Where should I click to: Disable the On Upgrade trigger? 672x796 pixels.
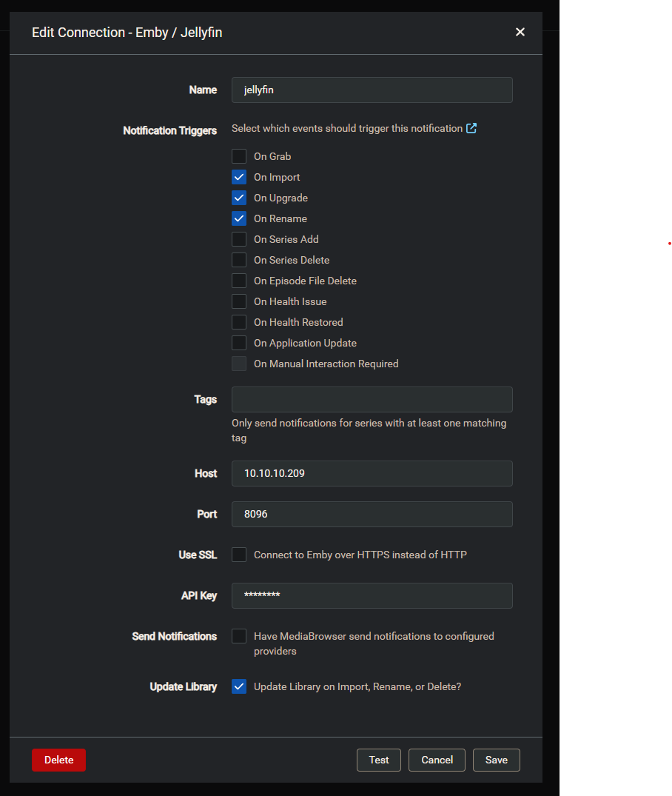click(239, 198)
